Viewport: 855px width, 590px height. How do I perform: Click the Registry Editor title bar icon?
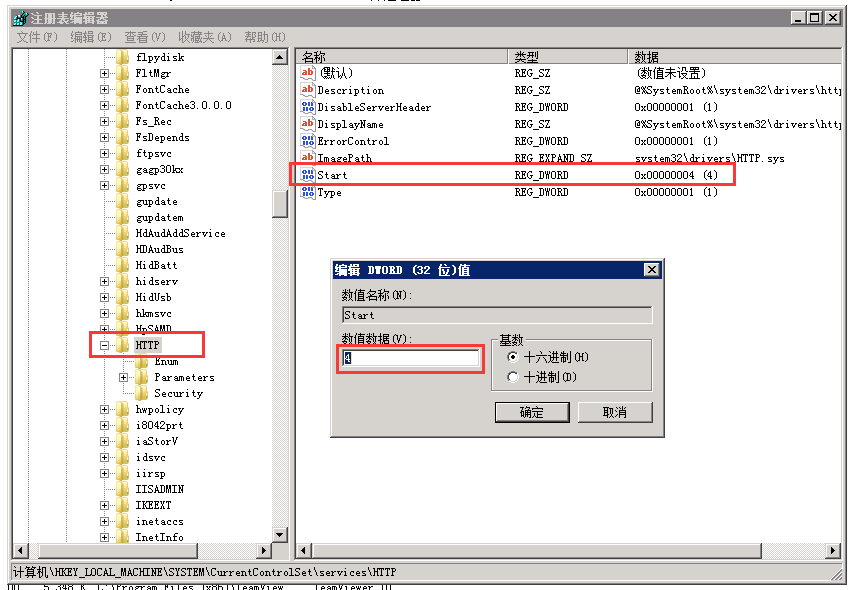click(x=20, y=18)
